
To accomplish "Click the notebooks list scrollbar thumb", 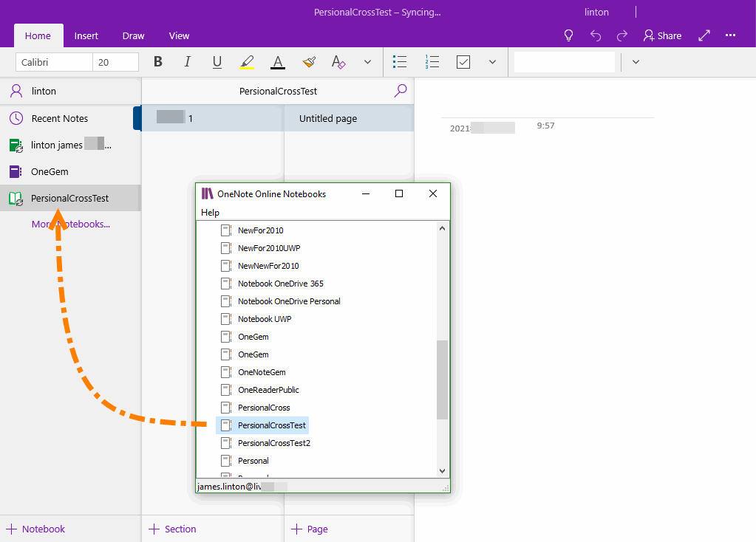I will pyautogui.click(x=442, y=380).
